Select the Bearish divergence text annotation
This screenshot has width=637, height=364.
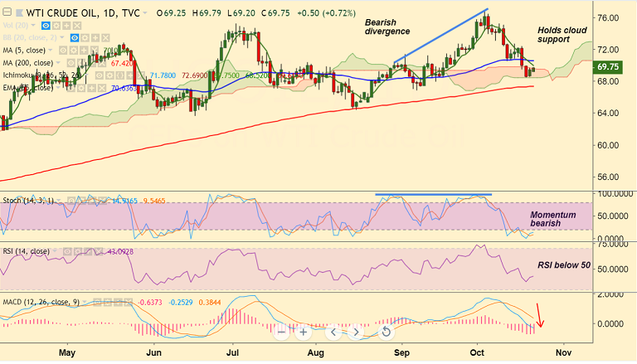tap(387, 27)
